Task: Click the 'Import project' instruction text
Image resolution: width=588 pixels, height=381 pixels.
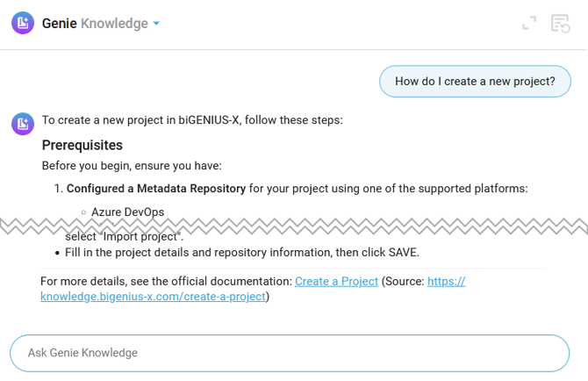Action: (x=123, y=237)
